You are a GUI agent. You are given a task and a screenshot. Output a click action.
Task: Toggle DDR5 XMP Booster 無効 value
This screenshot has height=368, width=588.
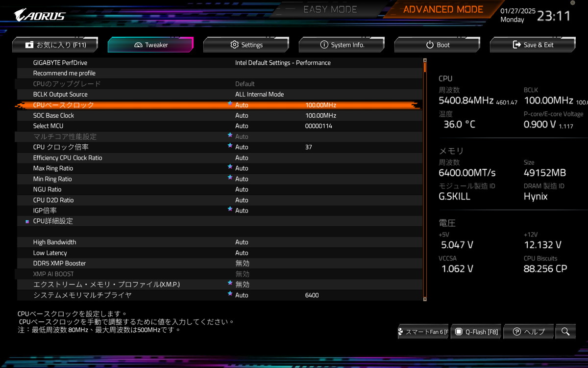(242, 263)
